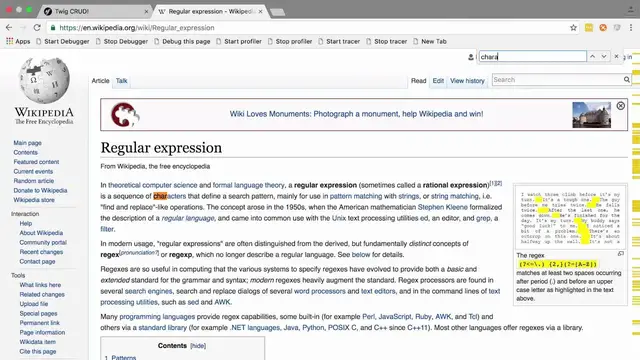
Task: Open the Recent changes link
Action: (x=41, y=252)
